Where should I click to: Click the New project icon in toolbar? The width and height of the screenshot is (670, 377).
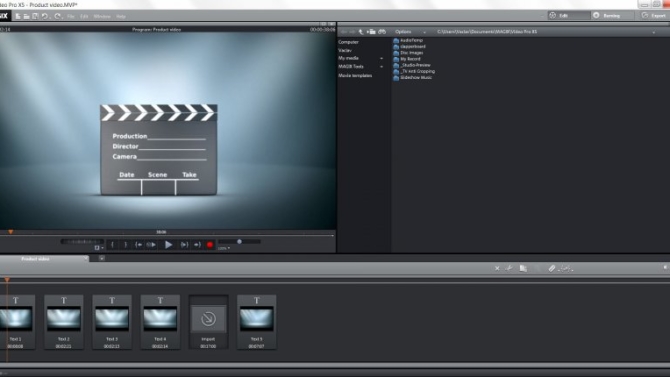18,16
